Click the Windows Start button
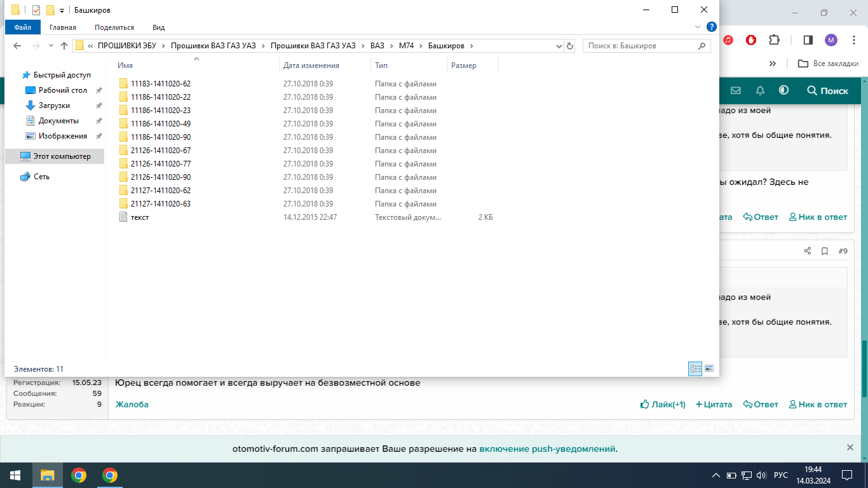Image resolution: width=868 pixels, height=488 pixels. pos(15,475)
